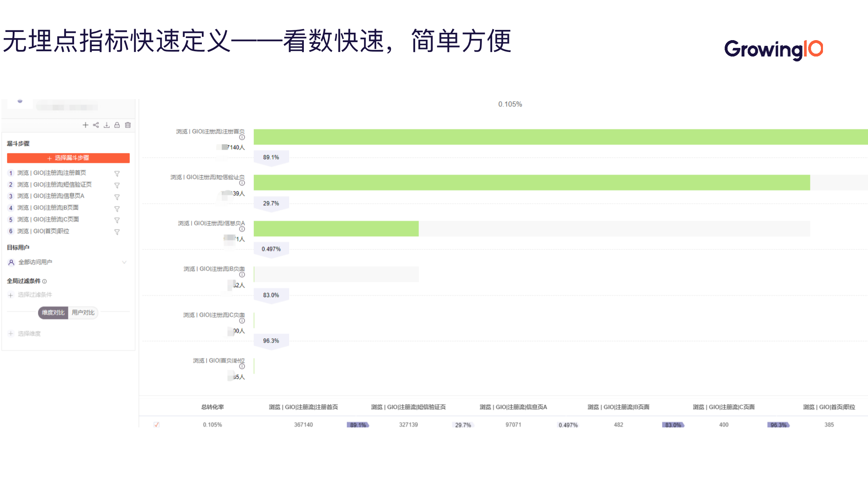The height and width of the screenshot is (479, 868).
Task: Click the download icon in the panel toolbar
Action: [x=106, y=125]
